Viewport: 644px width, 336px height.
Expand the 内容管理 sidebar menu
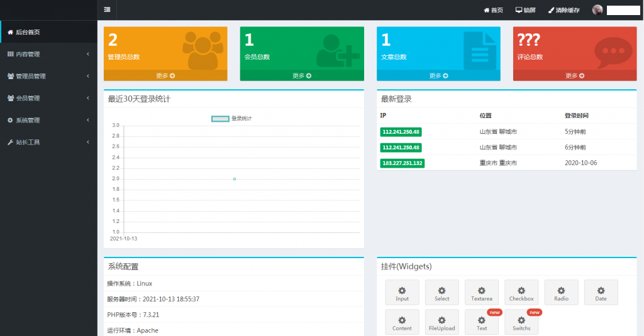(48, 54)
